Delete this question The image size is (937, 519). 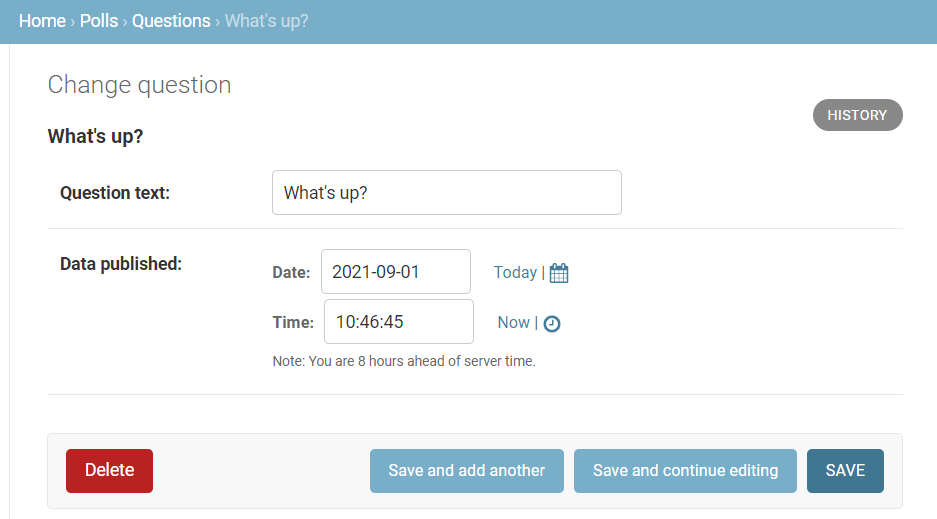click(x=109, y=471)
